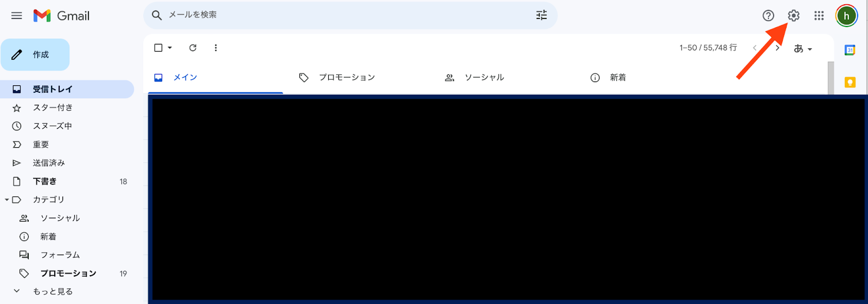Open the account avatar h
868x304 pixels.
coord(846,16)
